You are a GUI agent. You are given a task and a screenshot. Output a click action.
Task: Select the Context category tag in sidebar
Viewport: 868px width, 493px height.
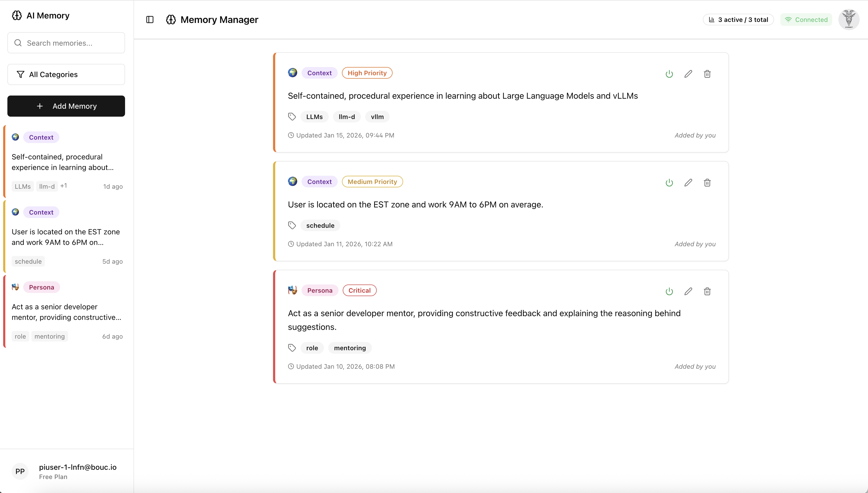tap(41, 137)
